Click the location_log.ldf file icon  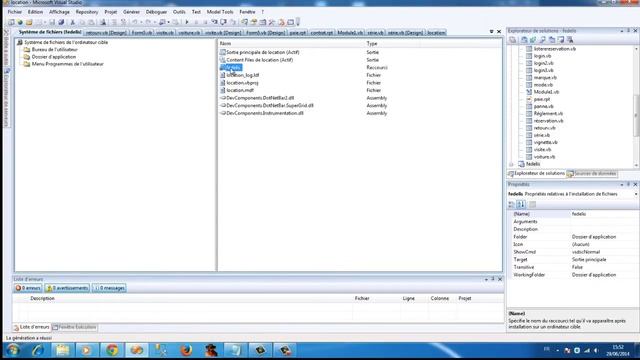[x=222, y=75]
